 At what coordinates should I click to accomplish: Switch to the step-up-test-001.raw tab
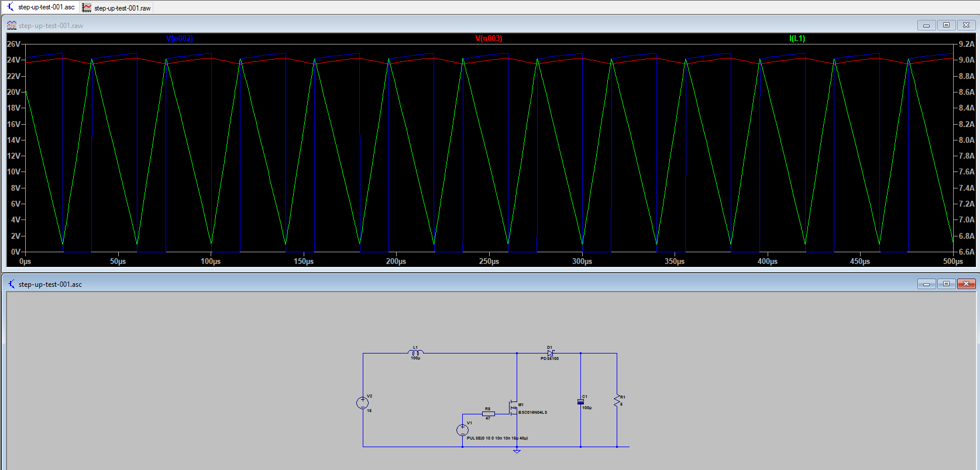[117, 8]
